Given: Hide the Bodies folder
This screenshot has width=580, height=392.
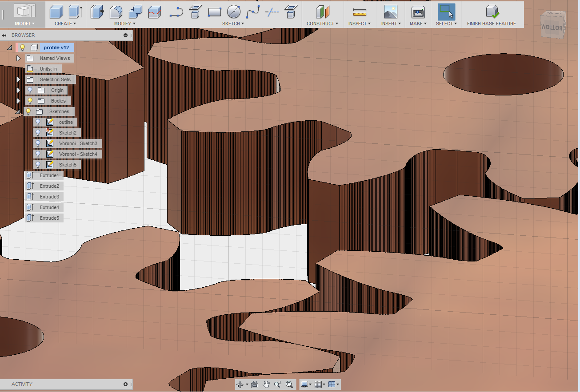Looking at the screenshot, I should tap(30, 101).
